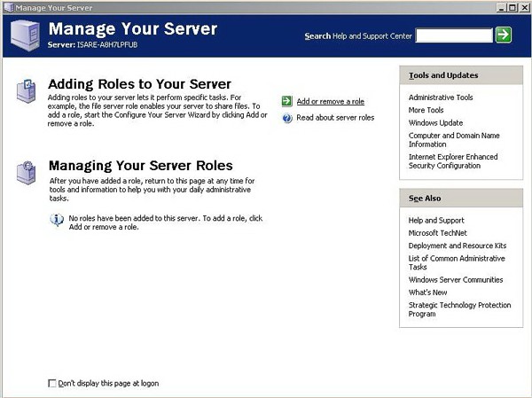Screen dimensions: 532x398
Task: Click the green search go arrow button
Action: tap(504, 35)
